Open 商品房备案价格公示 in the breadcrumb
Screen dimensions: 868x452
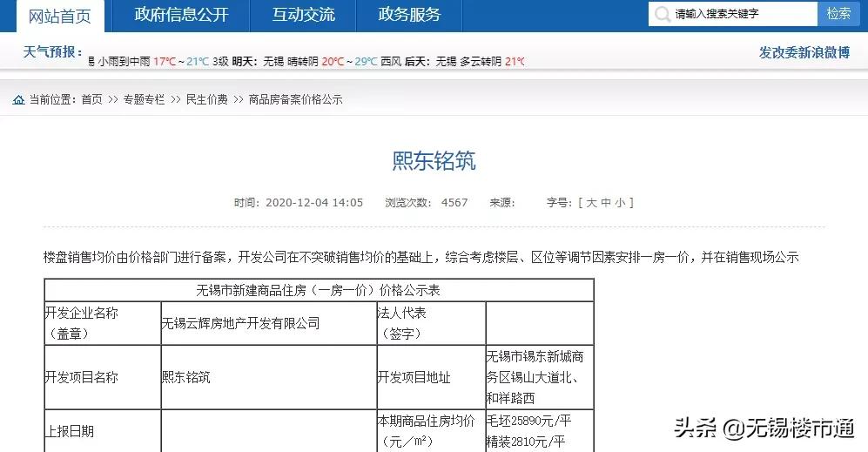click(x=296, y=99)
